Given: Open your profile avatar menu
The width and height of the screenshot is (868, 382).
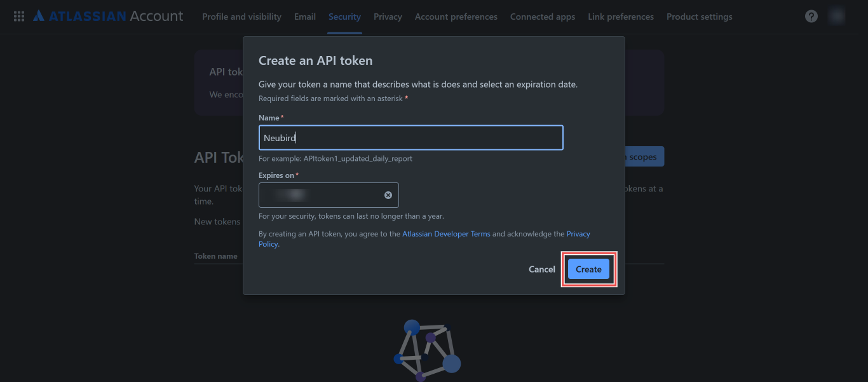Looking at the screenshot, I should click(x=837, y=15).
